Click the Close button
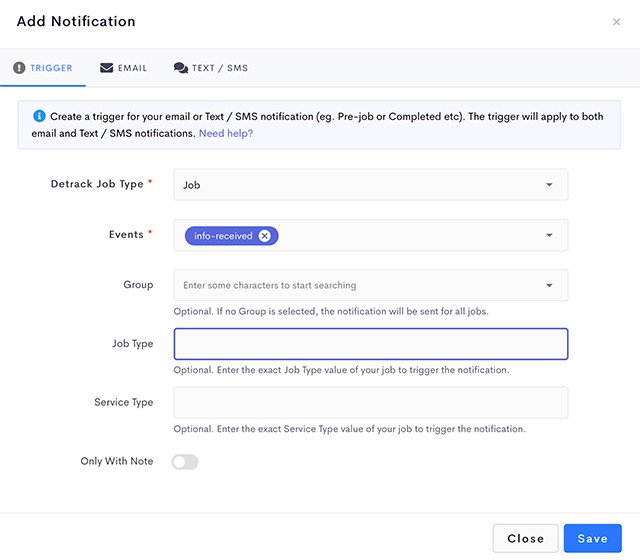 (525, 538)
